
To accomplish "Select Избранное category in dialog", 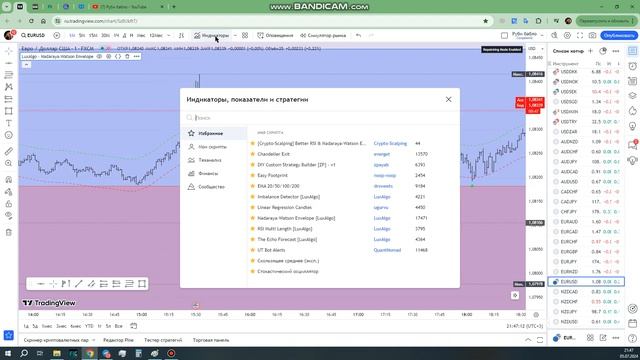I will 214,133.
